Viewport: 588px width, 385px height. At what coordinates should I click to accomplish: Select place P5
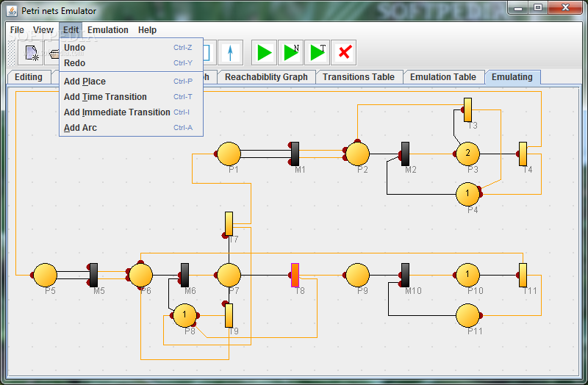pyautogui.click(x=46, y=275)
